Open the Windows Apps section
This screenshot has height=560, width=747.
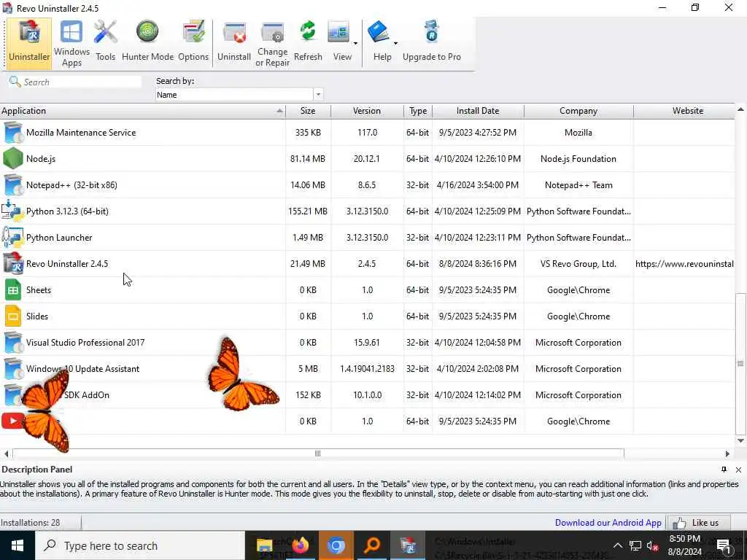71,43
